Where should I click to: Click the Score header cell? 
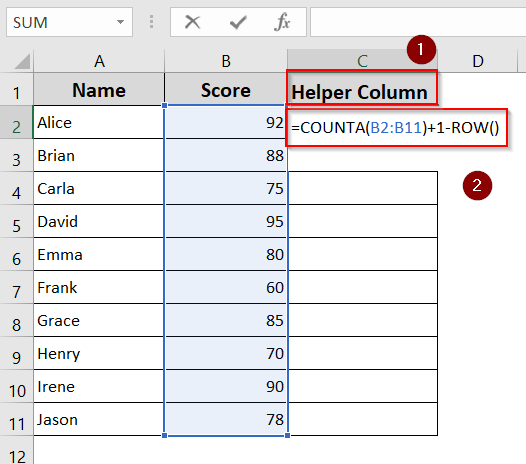click(226, 89)
